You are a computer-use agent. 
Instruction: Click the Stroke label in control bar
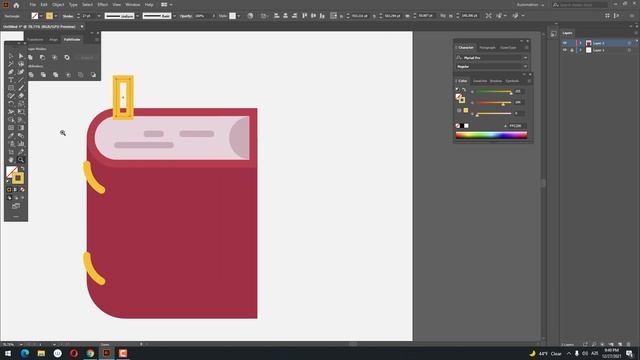click(x=68, y=16)
